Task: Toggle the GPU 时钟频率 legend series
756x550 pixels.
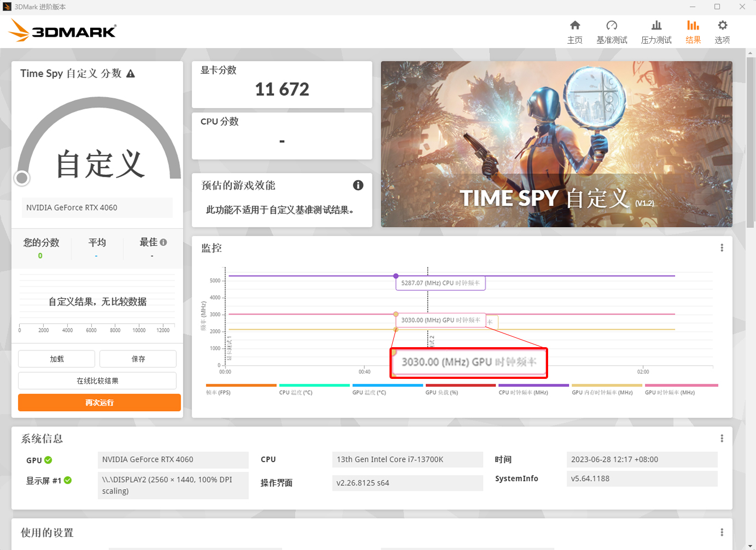Action: [681, 389]
